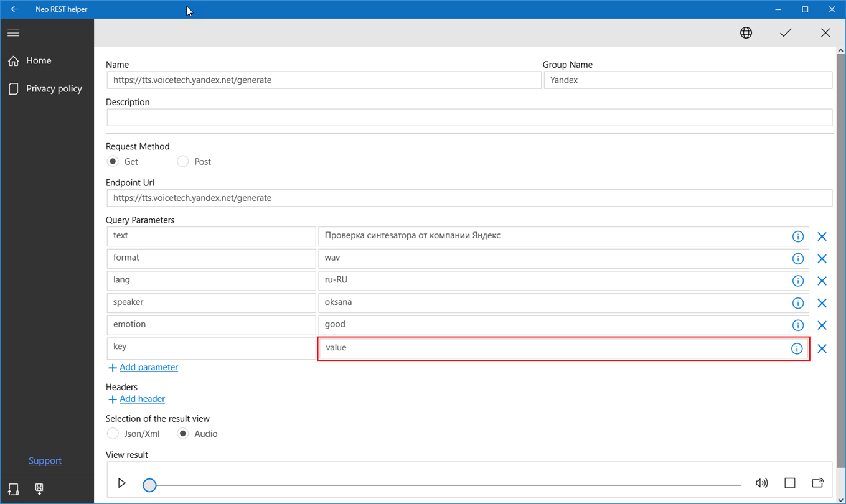Click the Add header link
Image resolution: width=846 pixels, height=504 pixels.
click(x=142, y=399)
